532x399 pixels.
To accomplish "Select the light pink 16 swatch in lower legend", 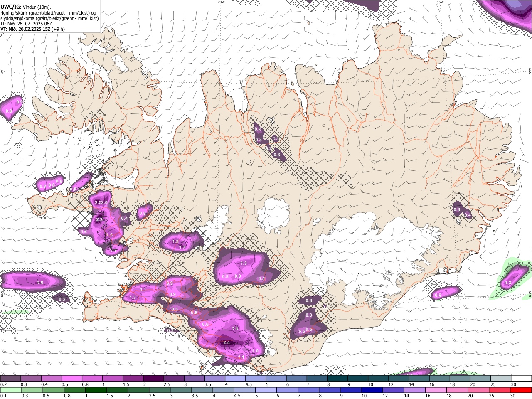I will [436, 390].
